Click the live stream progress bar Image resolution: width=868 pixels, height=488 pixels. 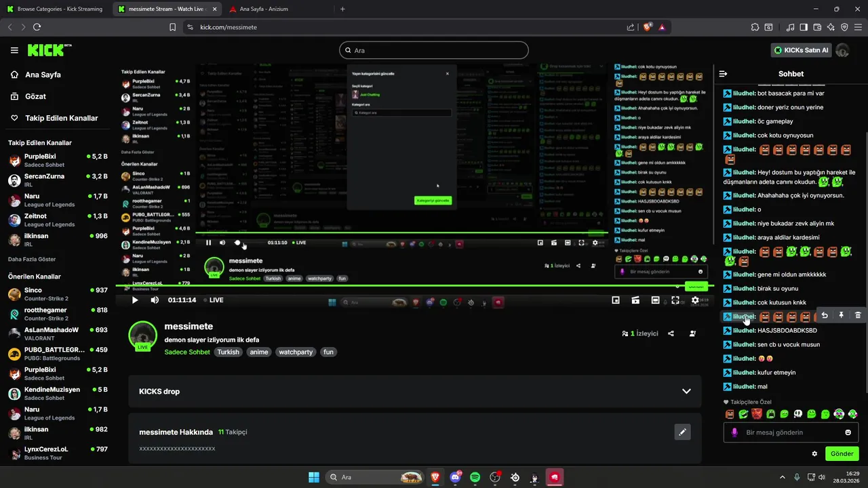click(x=414, y=285)
